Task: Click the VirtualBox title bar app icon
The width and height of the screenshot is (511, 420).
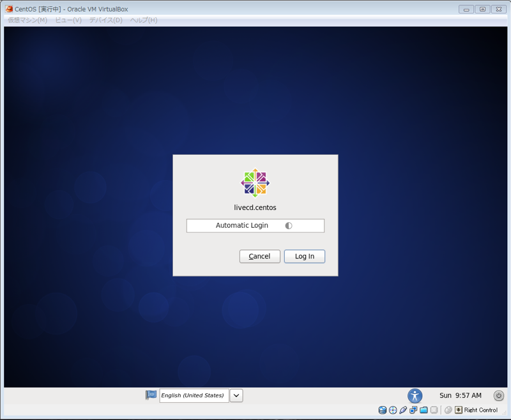Action: click(x=9, y=9)
